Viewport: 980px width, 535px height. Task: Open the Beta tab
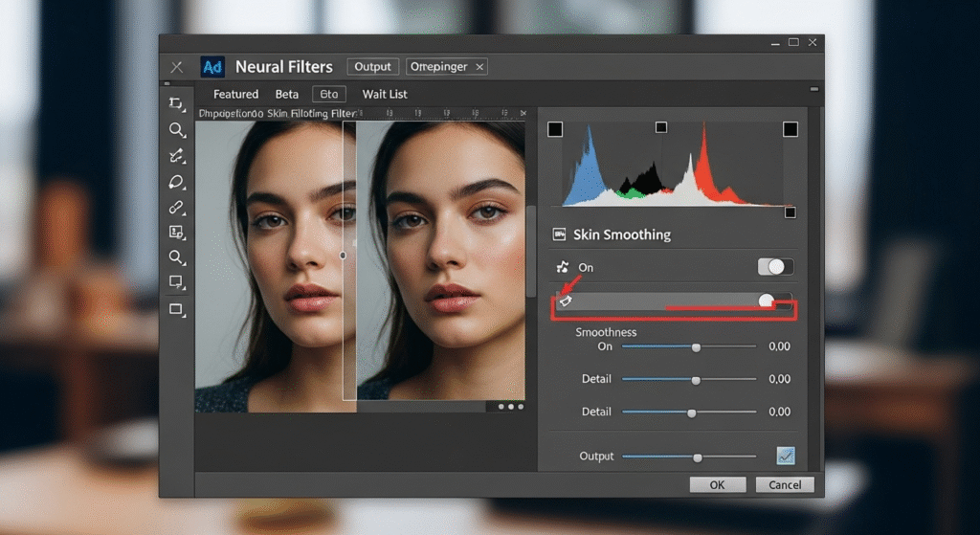coord(287,95)
